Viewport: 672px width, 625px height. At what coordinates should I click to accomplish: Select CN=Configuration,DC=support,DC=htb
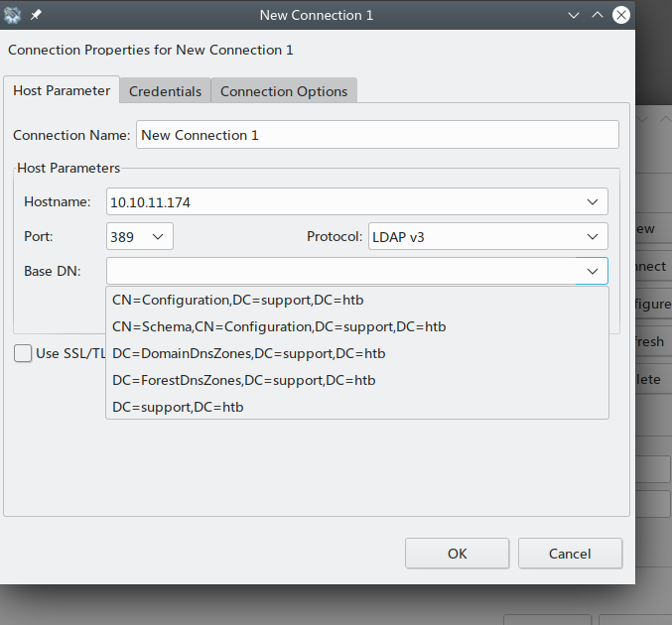tap(357, 300)
